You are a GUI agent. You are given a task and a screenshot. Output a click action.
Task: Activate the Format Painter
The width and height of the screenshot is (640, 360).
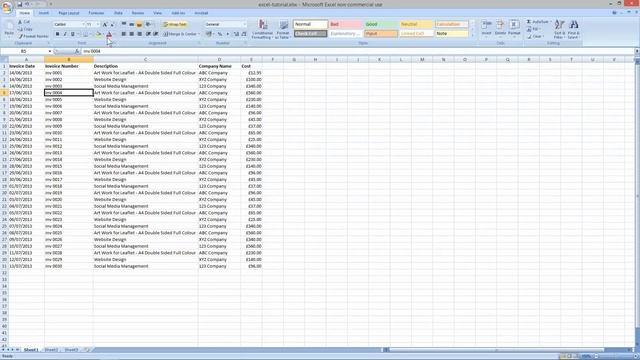click(33, 36)
